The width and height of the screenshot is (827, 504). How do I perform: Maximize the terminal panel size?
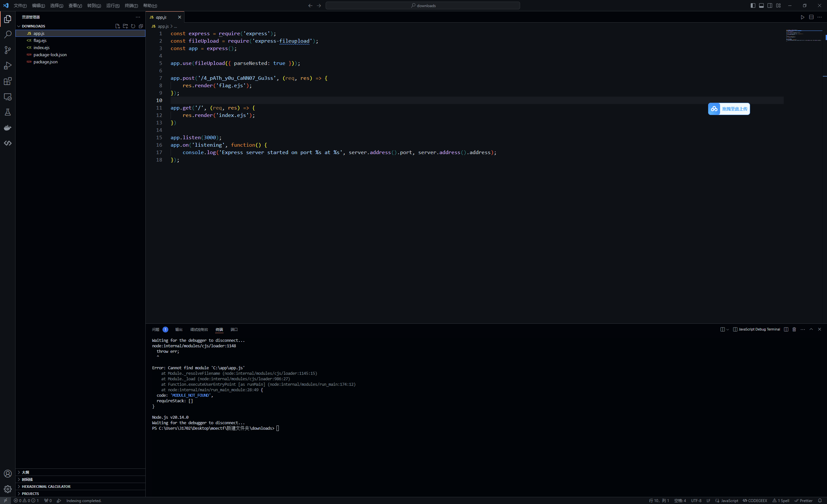pyautogui.click(x=811, y=329)
